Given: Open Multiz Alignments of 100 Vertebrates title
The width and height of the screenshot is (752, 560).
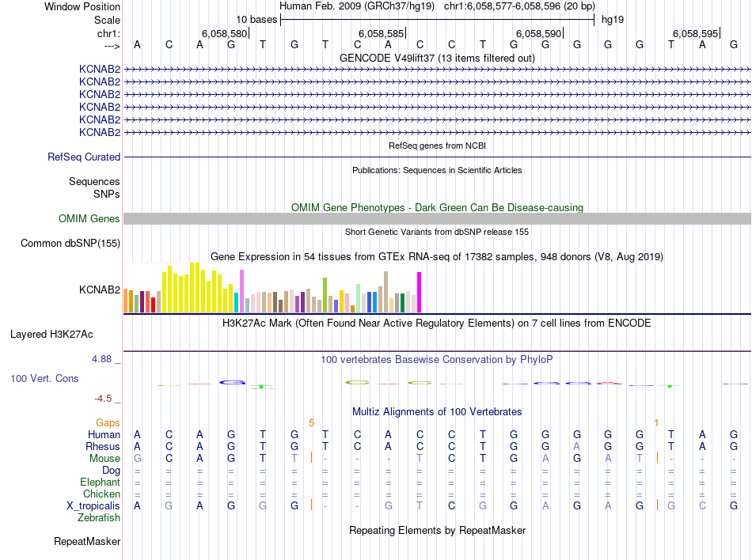Looking at the screenshot, I should click(437, 411).
